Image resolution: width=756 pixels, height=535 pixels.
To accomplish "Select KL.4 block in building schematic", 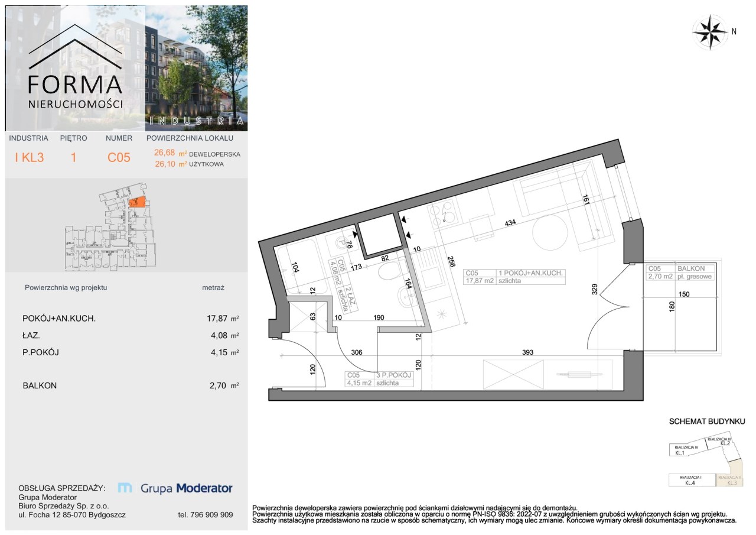I will (691, 480).
